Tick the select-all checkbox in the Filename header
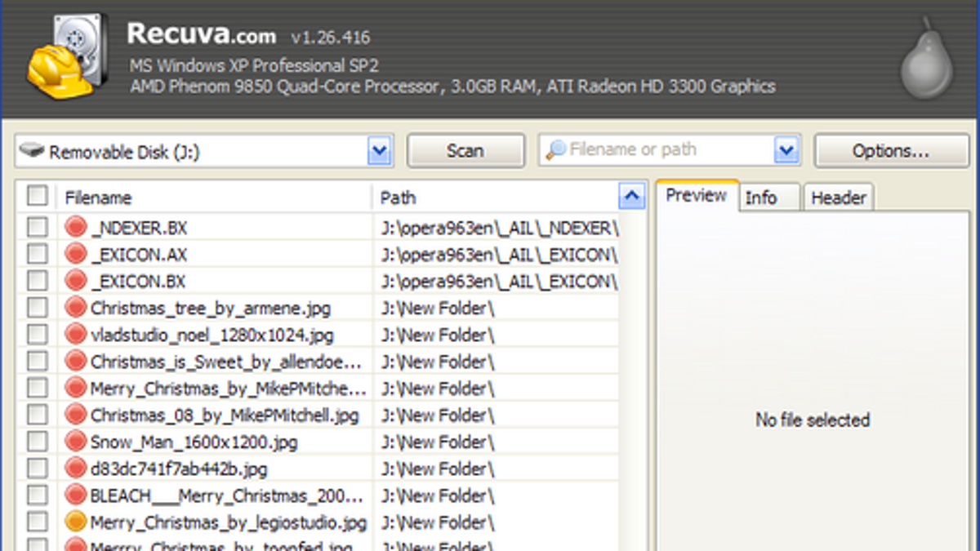 [37, 196]
